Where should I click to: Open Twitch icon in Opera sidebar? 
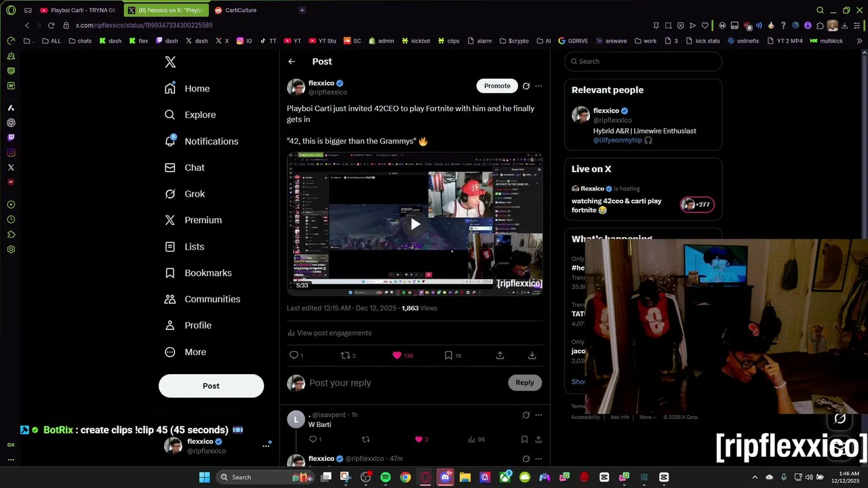tap(11, 138)
